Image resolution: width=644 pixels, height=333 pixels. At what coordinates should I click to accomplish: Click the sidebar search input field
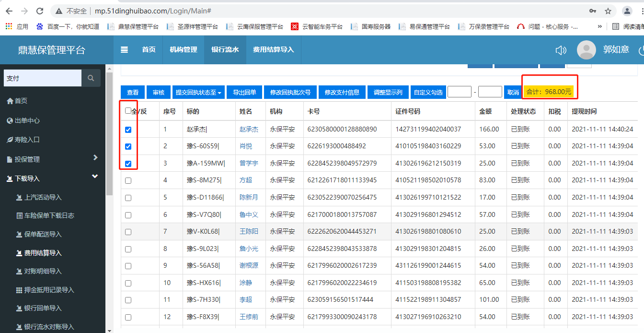point(42,78)
